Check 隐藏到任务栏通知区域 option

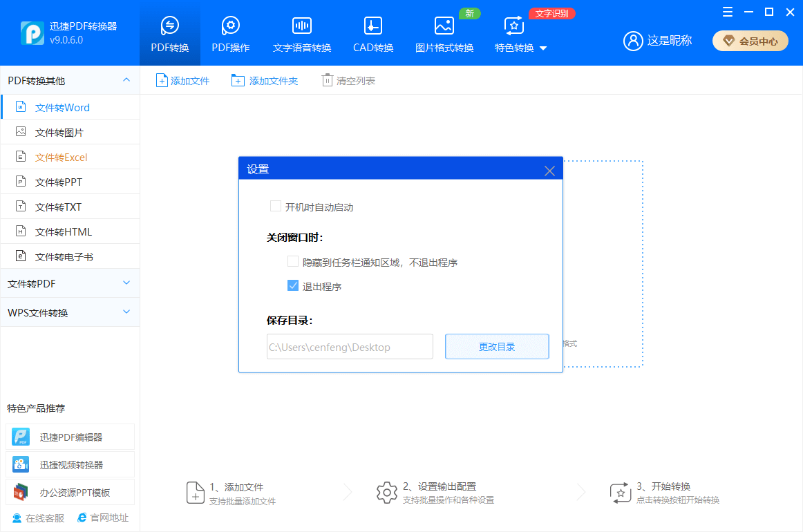[293, 262]
